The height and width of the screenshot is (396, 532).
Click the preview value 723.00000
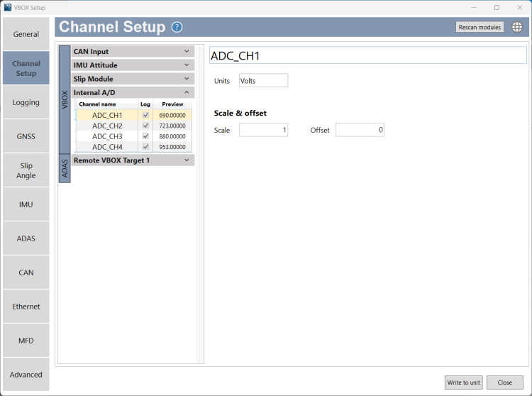point(172,126)
